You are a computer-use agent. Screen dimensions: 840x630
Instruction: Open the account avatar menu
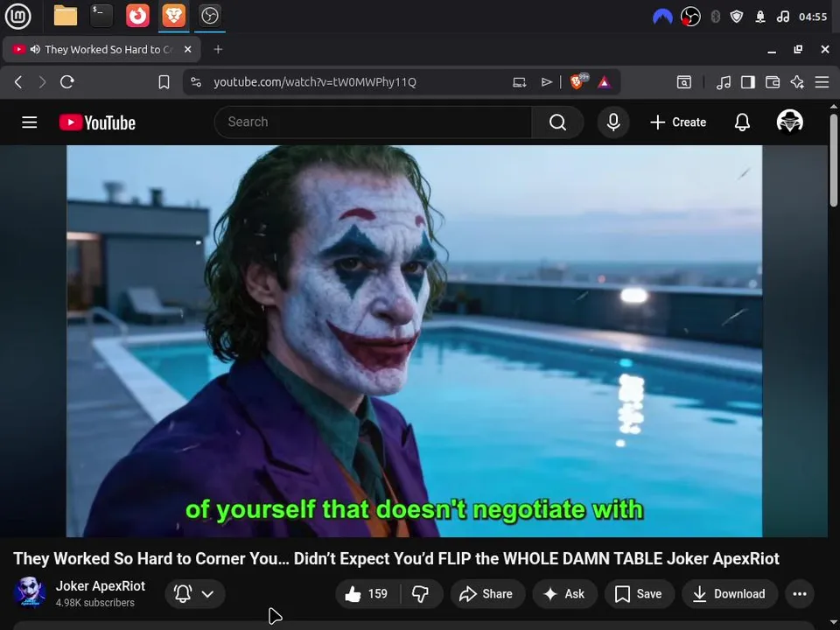[789, 122]
